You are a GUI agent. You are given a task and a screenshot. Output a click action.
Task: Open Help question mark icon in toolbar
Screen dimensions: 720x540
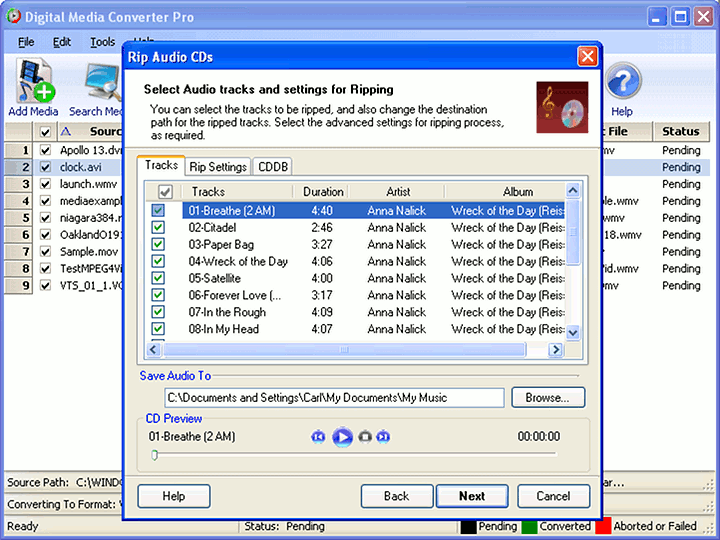(x=622, y=89)
